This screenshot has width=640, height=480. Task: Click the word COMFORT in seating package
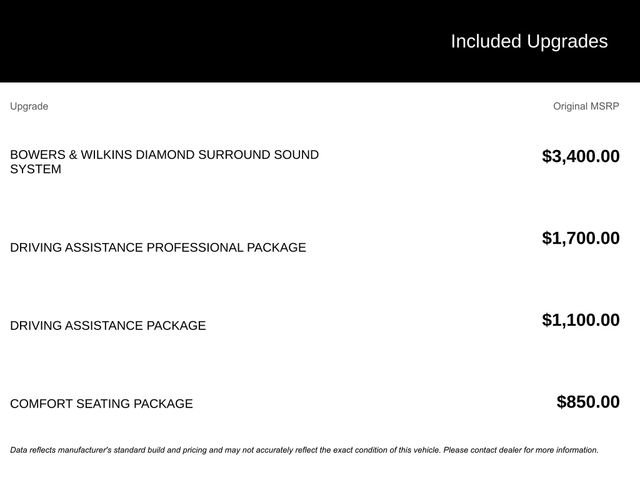pyautogui.click(x=41, y=403)
